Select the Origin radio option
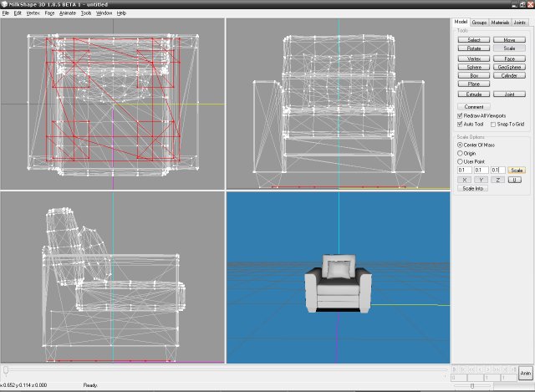535x392 pixels. [x=460, y=153]
